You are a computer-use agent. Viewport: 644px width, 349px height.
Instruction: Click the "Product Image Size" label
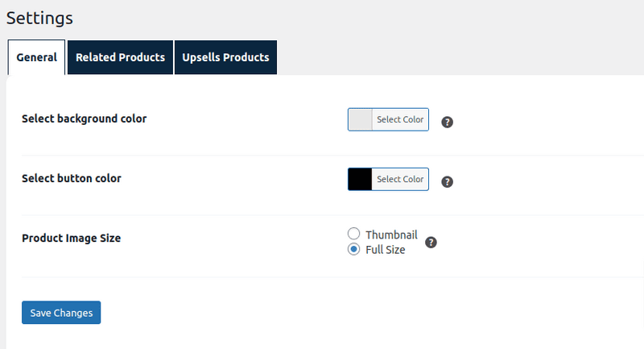click(71, 238)
